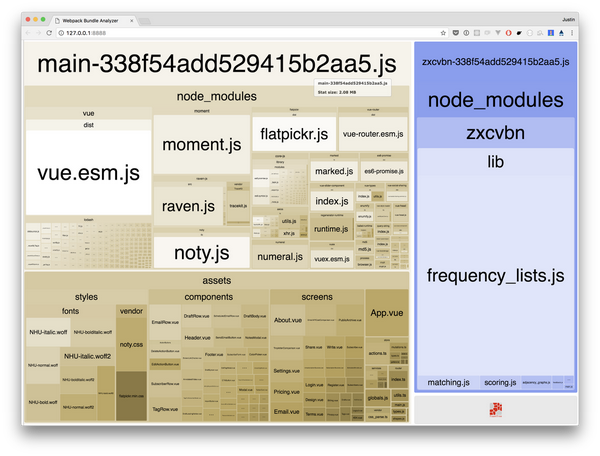Click the numeral.js module block

click(280, 257)
